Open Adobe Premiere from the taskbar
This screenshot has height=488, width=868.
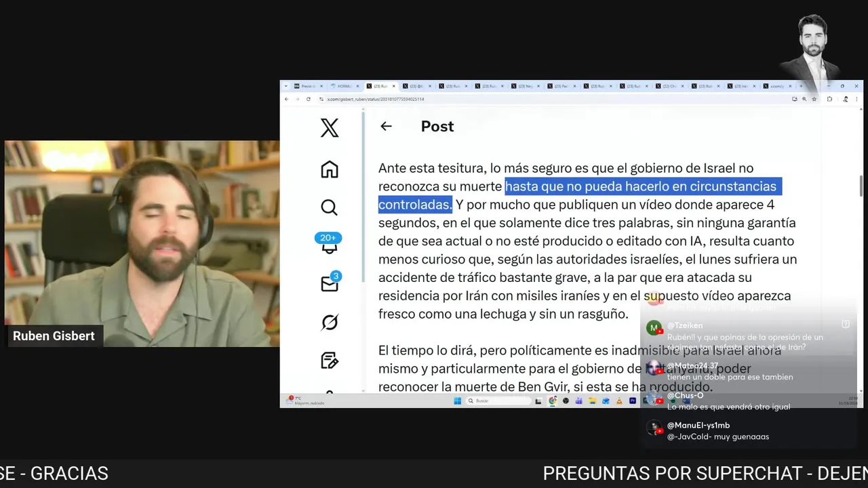pyautogui.click(x=633, y=401)
